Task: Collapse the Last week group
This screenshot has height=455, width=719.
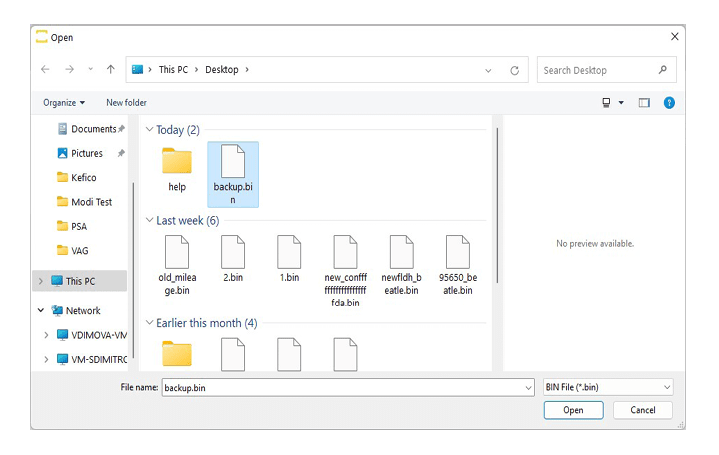Action: point(149,220)
